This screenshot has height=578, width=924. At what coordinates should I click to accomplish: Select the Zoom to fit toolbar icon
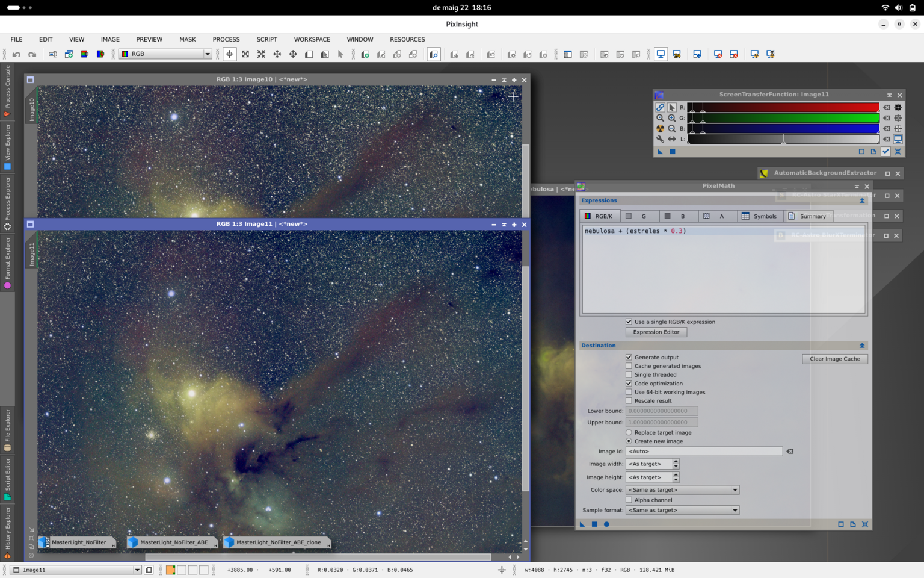click(x=245, y=54)
